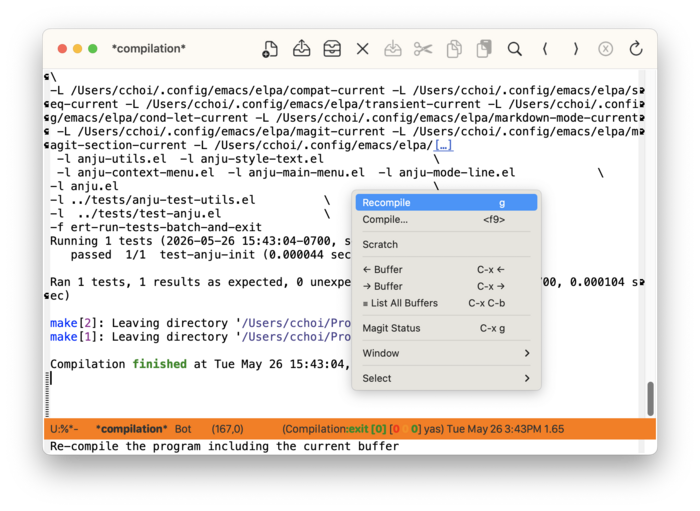
Task: Choose List All Buffers menu entry
Action: click(x=446, y=303)
